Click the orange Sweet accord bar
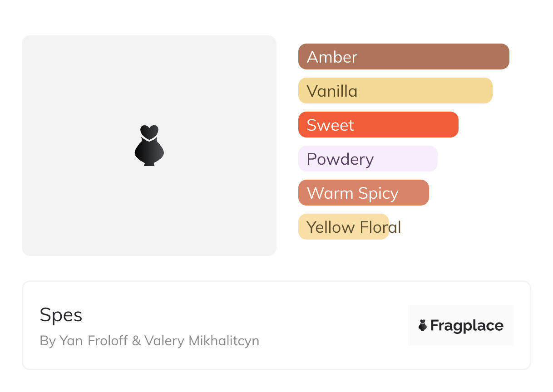The width and height of the screenshot is (553, 392). (378, 125)
